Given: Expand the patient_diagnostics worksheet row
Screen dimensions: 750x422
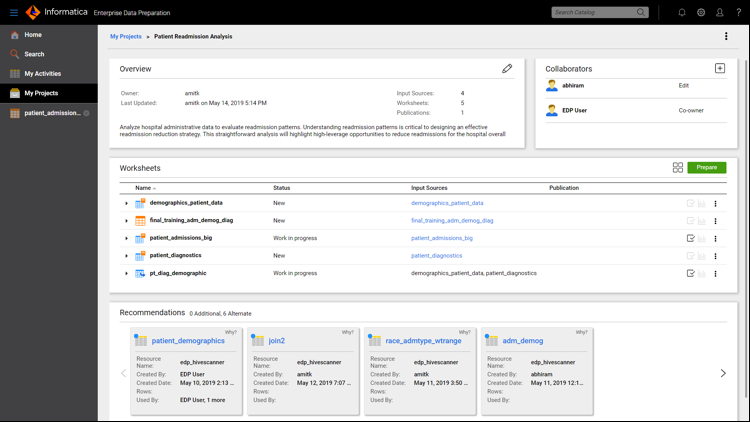Looking at the screenshot, I should [127, 256].
